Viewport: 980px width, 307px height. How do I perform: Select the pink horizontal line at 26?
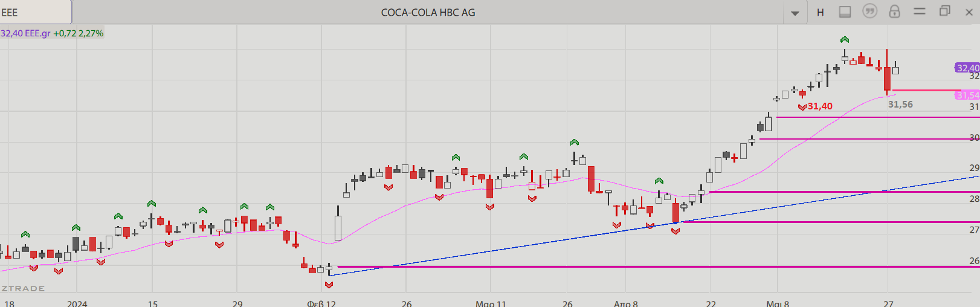(659, 267)
